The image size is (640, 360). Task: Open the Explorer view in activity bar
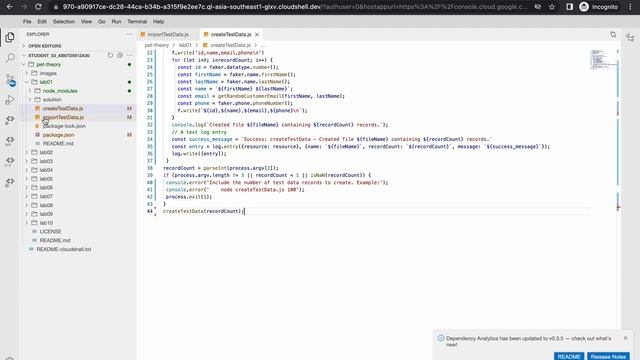pos(10,37)
